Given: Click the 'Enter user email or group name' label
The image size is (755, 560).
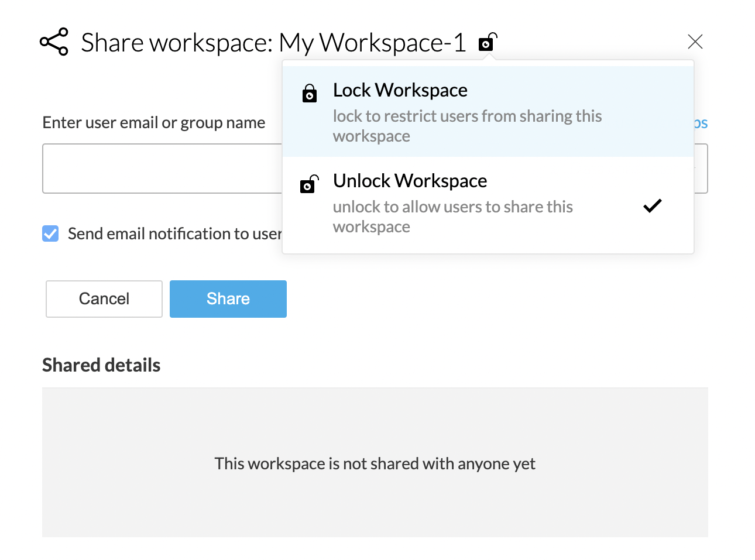Looking at the screenshot, I should [154, 123].
